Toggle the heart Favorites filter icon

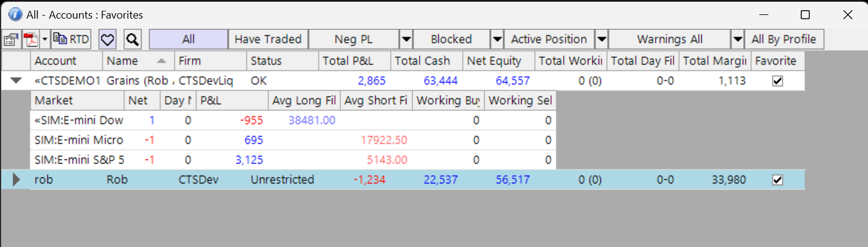coord(107,40)
